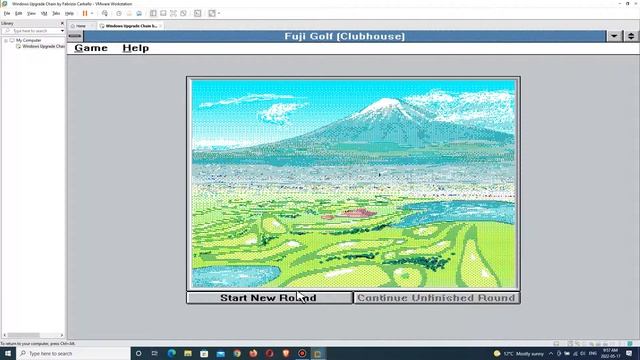Click the Mount Fuji golf course picture
The height and width of the screenshot is (360, 640).
(353, 184)
